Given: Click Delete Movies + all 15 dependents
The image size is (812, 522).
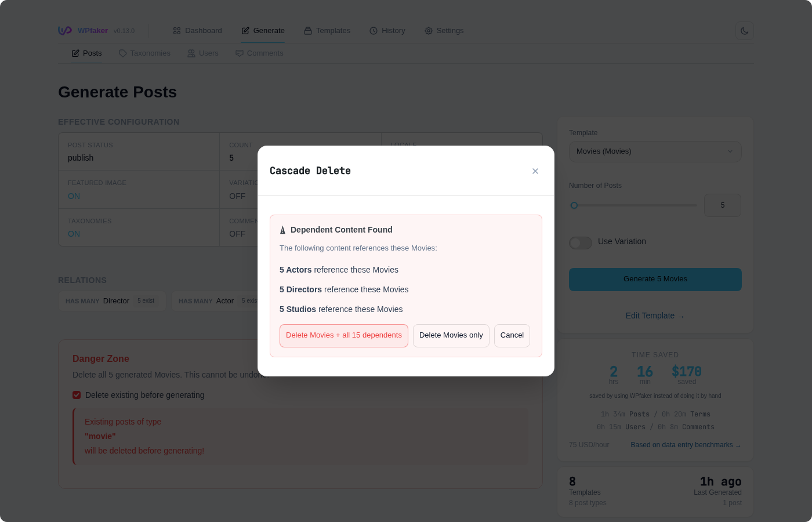Looking at the screenshot, I should [x=343, y=335].
